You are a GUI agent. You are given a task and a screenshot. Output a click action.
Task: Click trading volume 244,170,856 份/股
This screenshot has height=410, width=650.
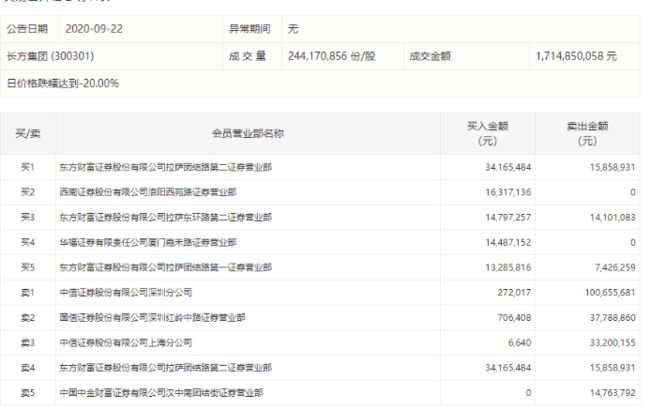click(332, 56)
